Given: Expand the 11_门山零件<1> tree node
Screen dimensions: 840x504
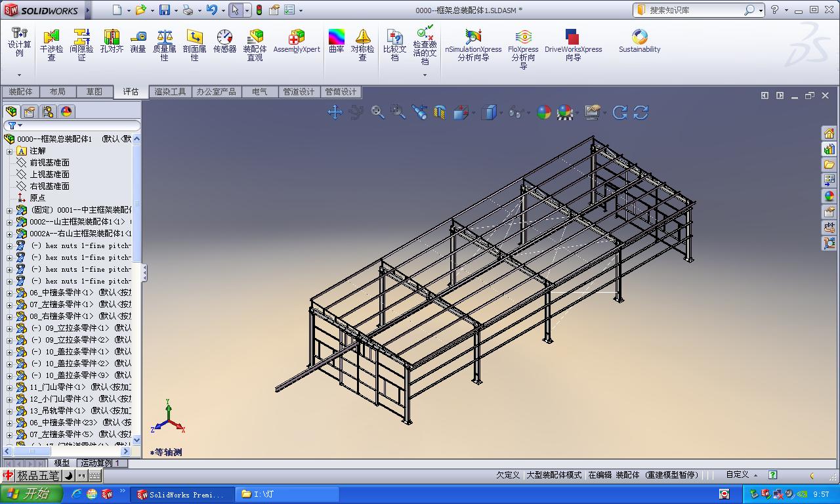Looking at the screenshot, I should coord(10,387).
